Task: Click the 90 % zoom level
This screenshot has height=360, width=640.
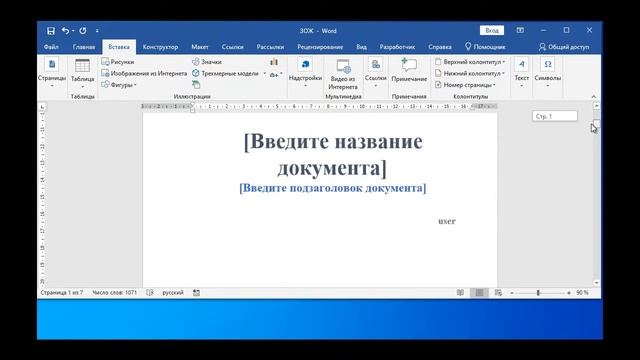Action: (x=582, y=293)
